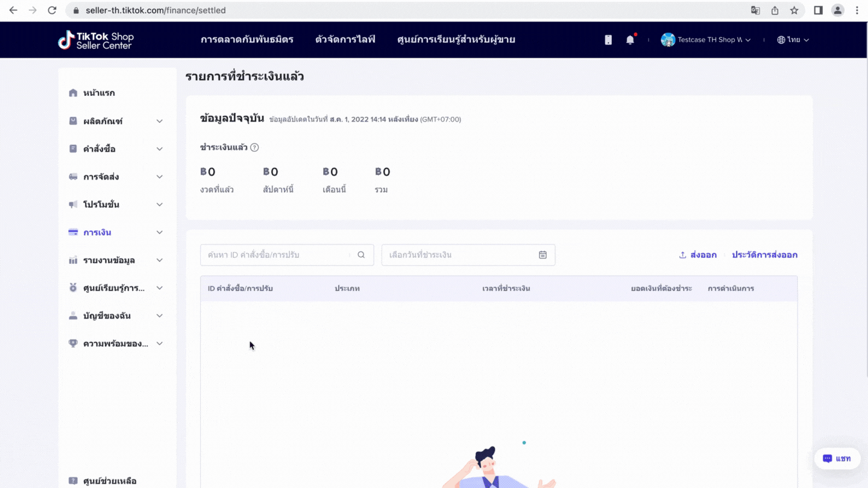
Task: Open ตัวจัดการไลฟ์ in top navigation
Action: coord(345,40)
